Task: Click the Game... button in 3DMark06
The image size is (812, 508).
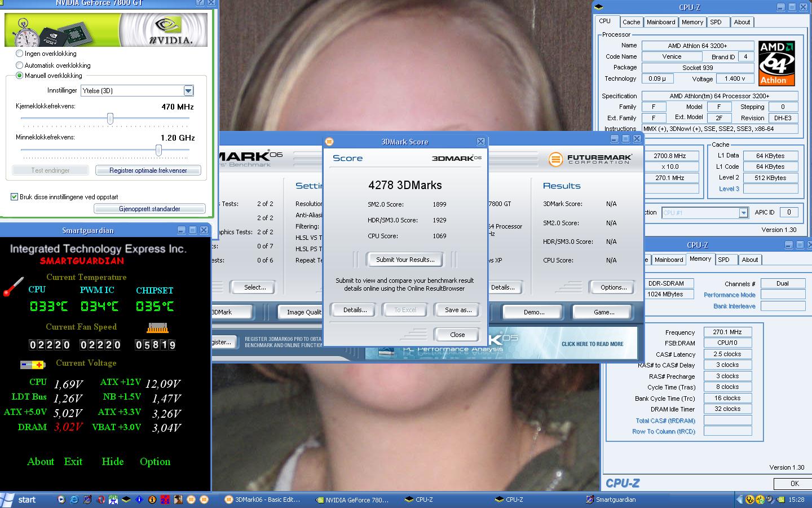Action: pos(603,312)
